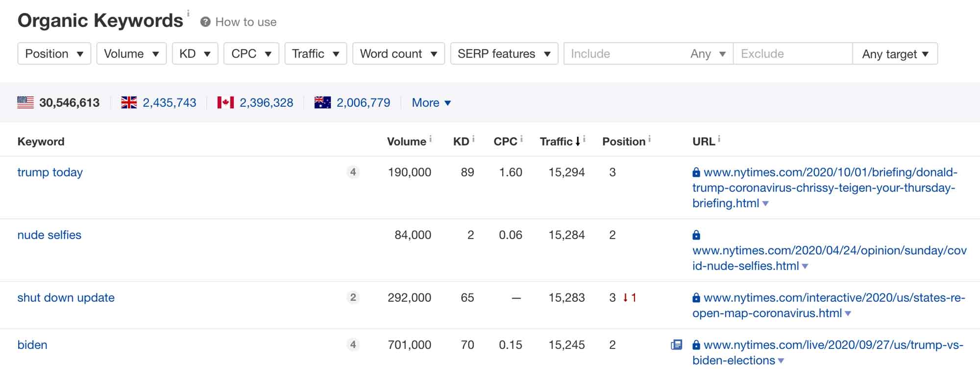Select the Canada flag icon

click(x=225, y=102)
